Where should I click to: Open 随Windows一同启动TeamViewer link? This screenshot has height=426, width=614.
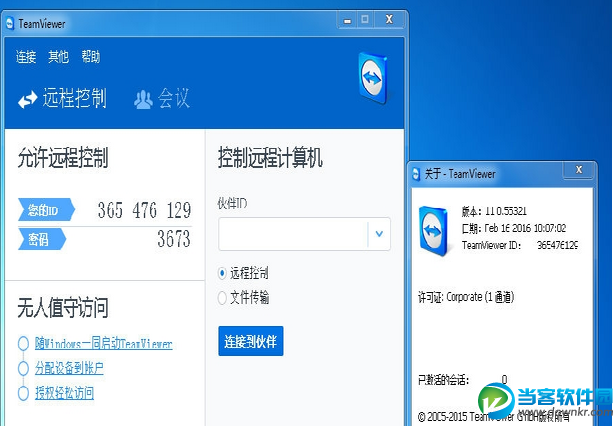(104, 343)
